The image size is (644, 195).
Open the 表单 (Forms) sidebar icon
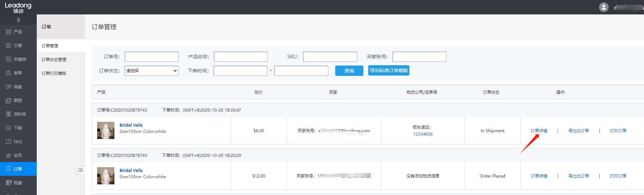[9, 73]
